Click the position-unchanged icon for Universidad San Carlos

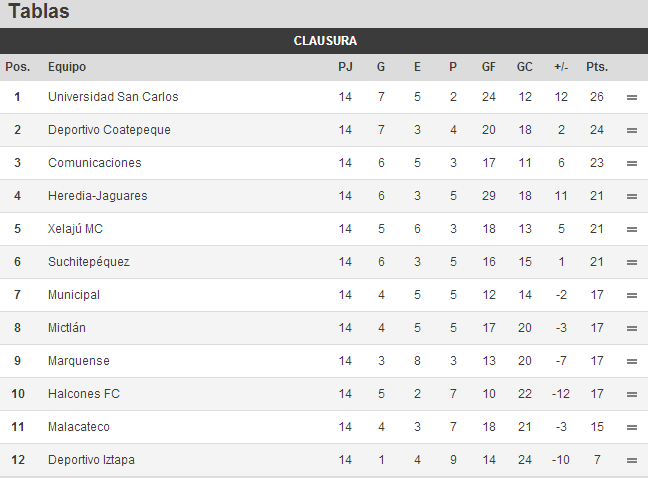click(631, 97)
